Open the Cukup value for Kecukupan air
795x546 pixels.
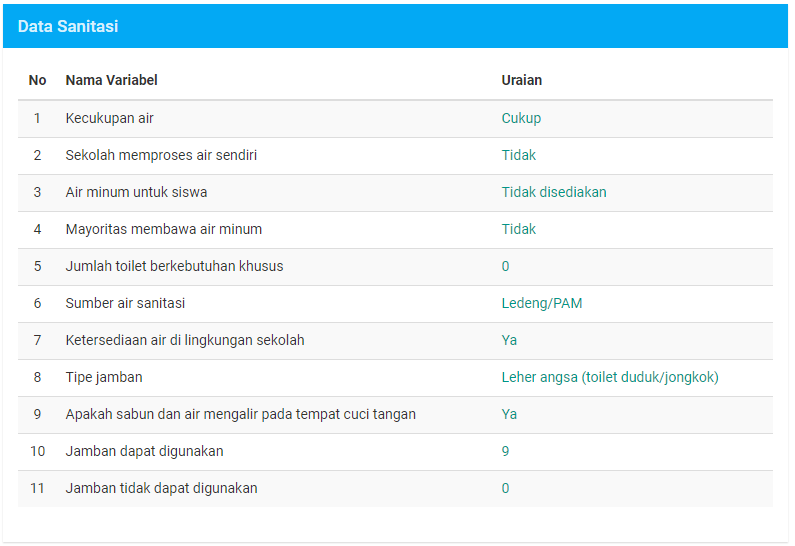pos(521,118)
